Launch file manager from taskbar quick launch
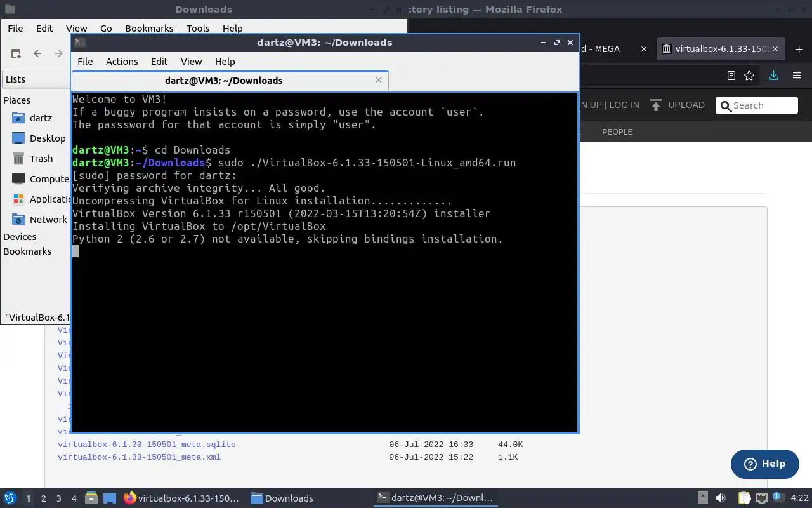 [x=91, y=498]
